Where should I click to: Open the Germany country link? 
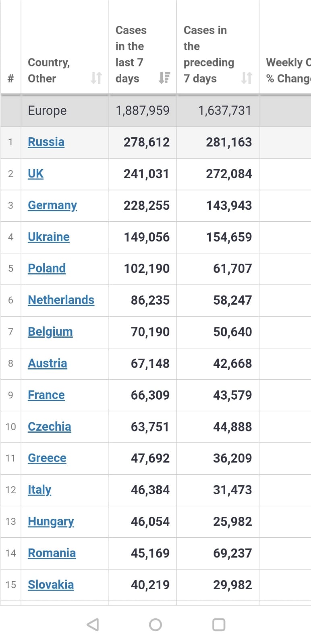(52, 205)
